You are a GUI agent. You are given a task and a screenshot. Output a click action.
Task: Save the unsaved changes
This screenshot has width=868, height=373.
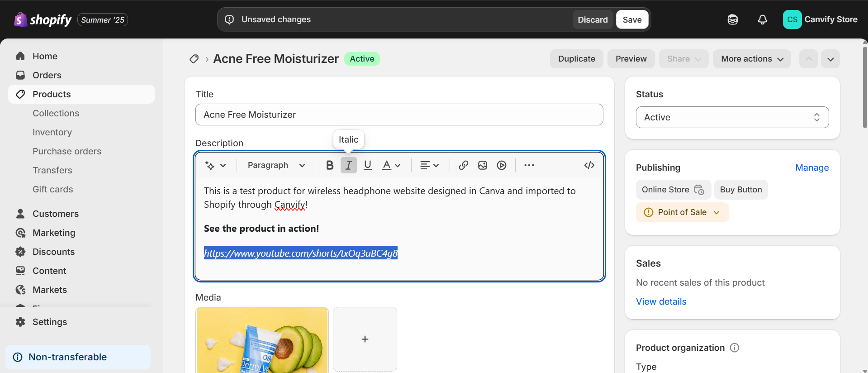tap(632, 19)
